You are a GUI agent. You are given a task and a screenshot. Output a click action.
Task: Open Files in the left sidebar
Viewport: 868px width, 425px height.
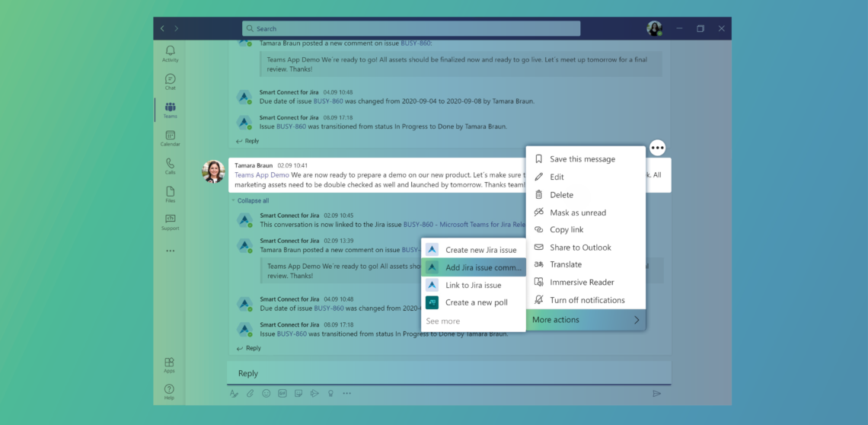pos(170,194)
